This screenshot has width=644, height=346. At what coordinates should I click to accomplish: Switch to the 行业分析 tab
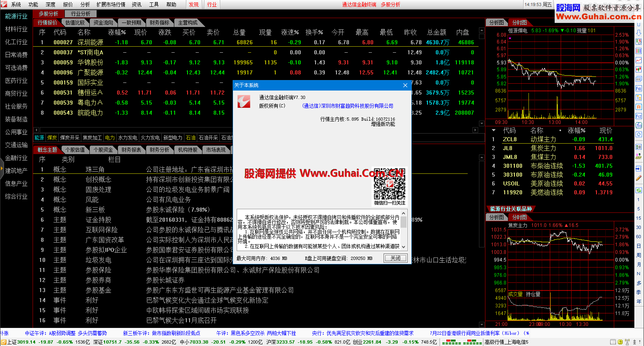point(81,14)
